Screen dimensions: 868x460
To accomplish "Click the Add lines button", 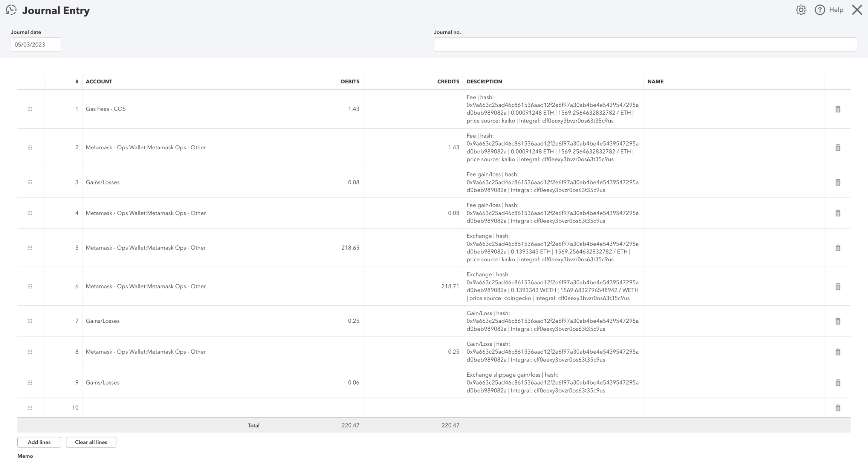I will 39,442.
